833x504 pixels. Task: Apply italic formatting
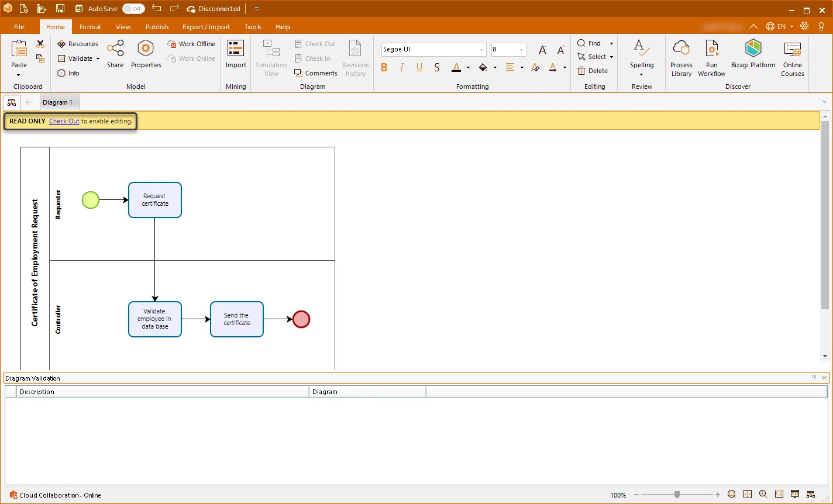click(x=402, y=68)
